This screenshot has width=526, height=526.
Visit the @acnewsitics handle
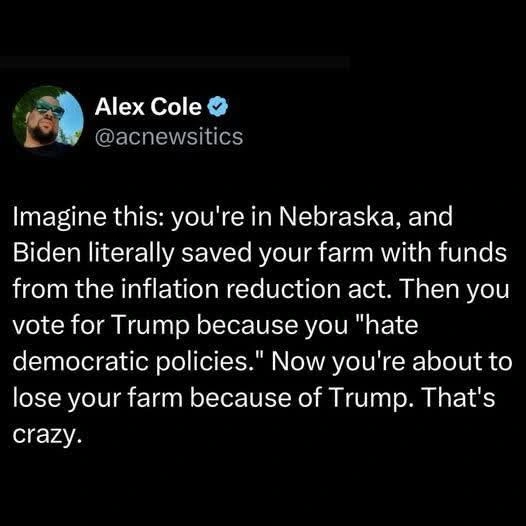[x=169, y=137]
